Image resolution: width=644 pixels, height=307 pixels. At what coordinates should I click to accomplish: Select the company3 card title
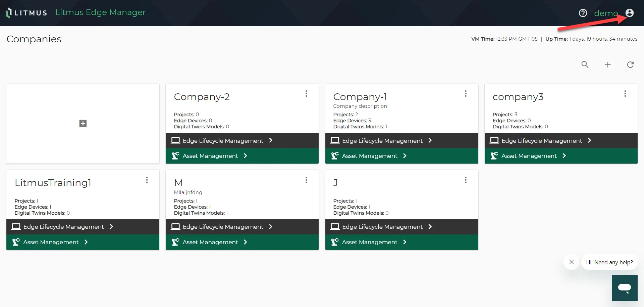click(518, 97)
